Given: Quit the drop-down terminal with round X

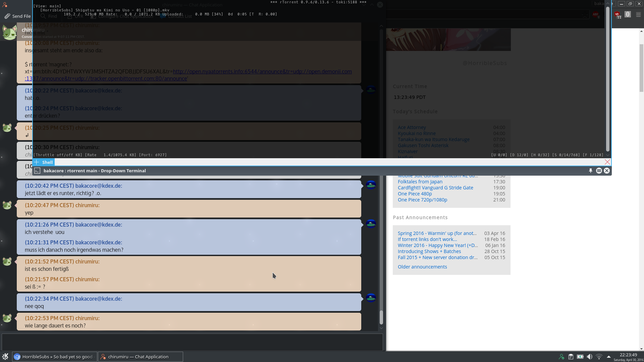Looking at the screenshot, I should [x=607, y=171].
